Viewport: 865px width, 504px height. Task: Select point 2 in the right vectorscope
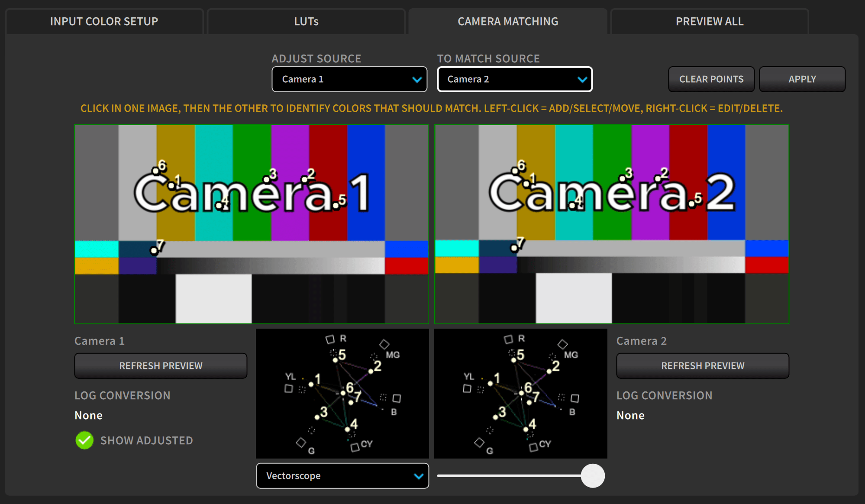click(549, 371)
